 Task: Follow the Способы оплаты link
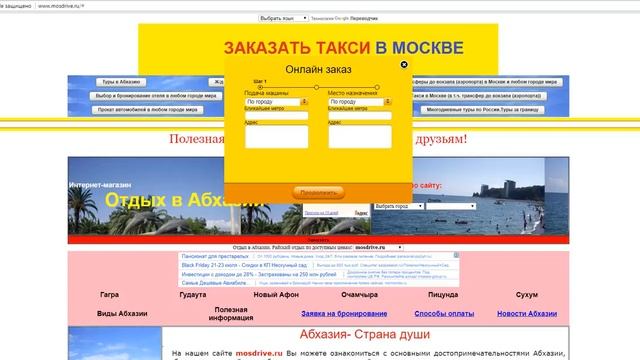(444, 313)
